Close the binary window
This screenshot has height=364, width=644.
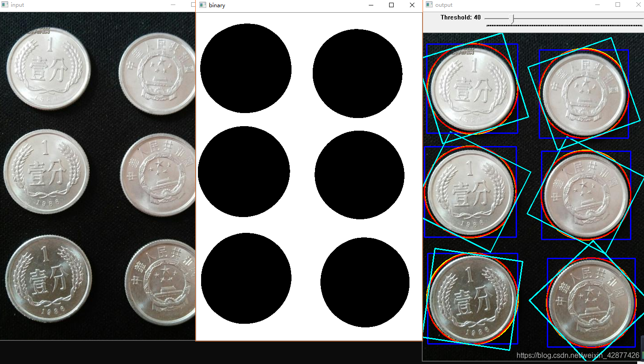click(412, 5)
